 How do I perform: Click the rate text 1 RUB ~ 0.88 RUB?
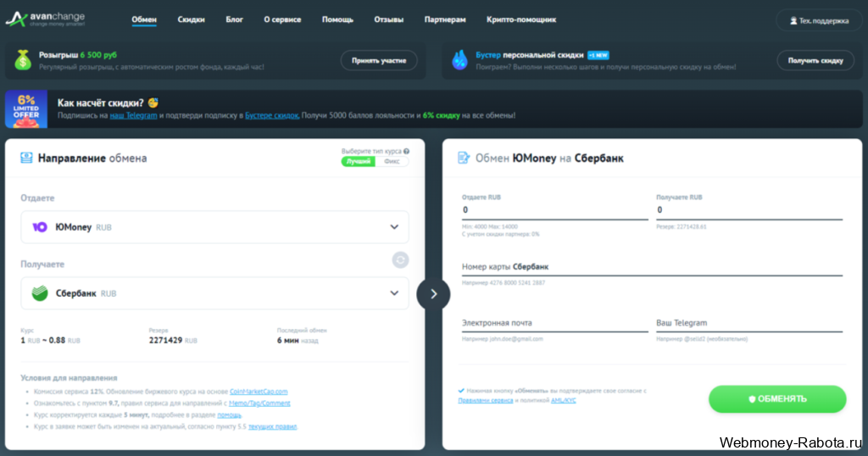50,341
